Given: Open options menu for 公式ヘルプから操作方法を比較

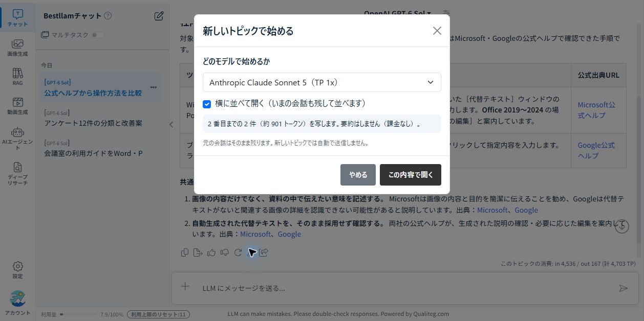Looking at the screenshot, I should click(x=153, y=87).
